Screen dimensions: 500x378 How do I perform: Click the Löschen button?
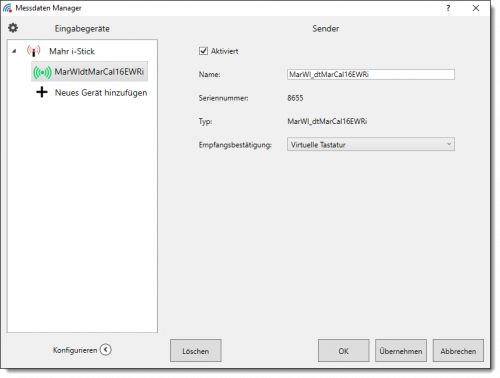pyautogui.click(x=196, y=351)
